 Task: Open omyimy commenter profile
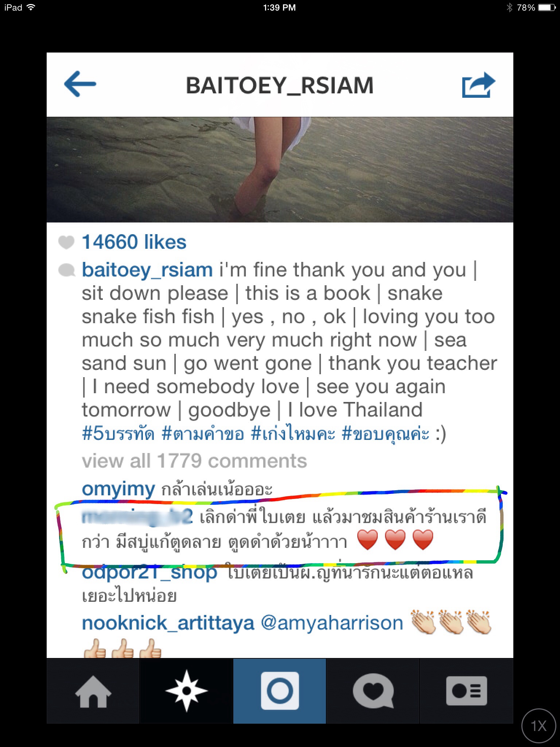(118, 489)
